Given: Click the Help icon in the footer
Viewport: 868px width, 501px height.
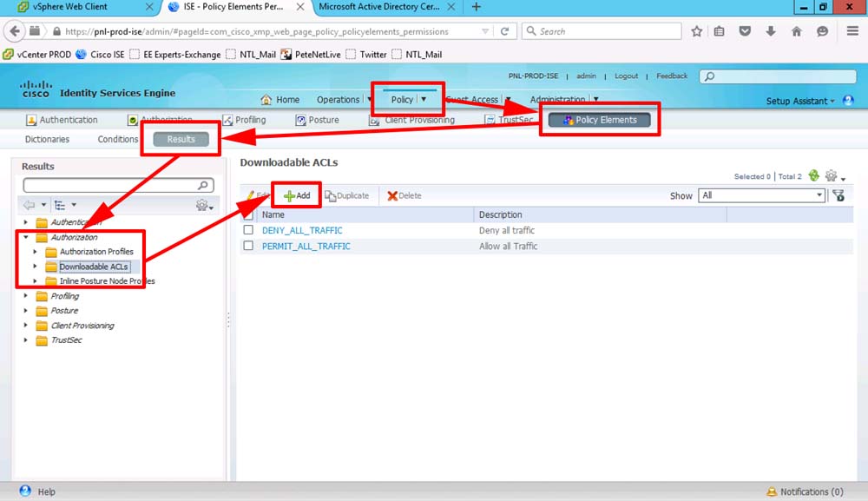Looking at the screenshot, I should 25,491.
